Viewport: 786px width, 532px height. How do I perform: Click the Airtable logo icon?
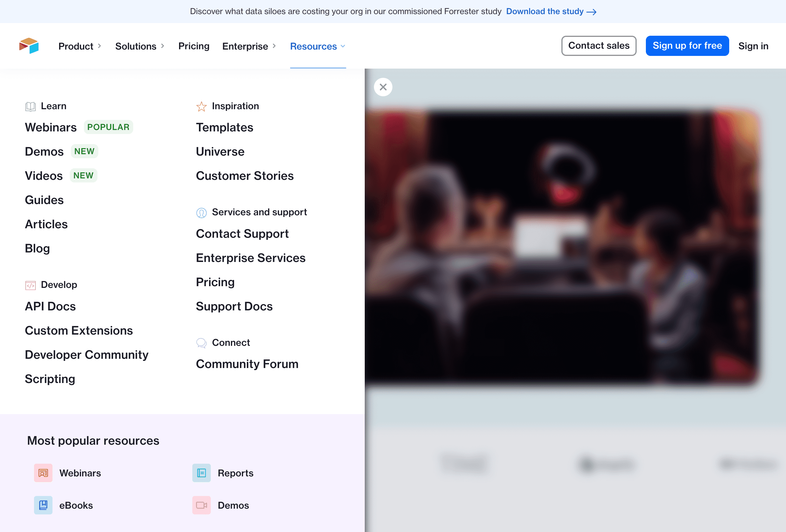[29, 46]
